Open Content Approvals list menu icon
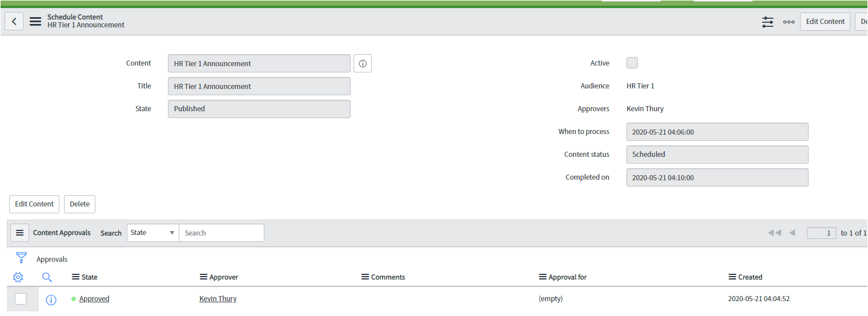 [19, 233]
